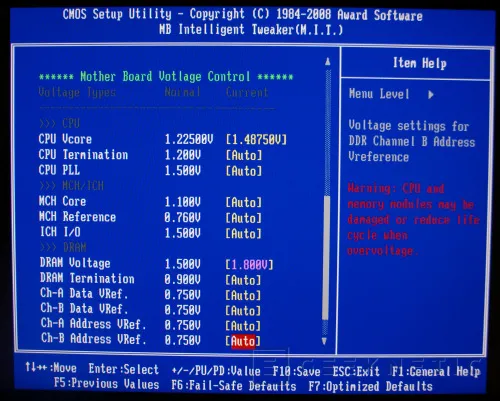500x401 pixels.
Task: Click the F7:Optimized Defaults hint
Action: [370, 387]
